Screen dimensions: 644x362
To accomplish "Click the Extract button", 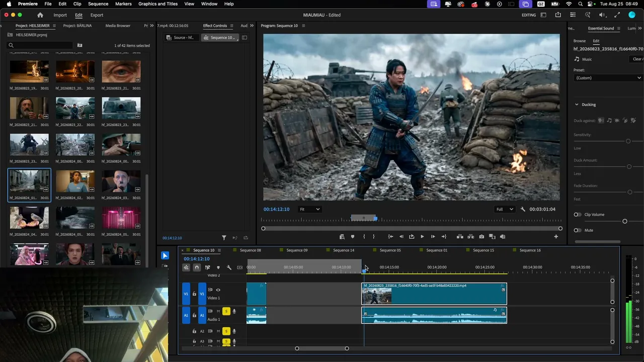I will [471, 237].
